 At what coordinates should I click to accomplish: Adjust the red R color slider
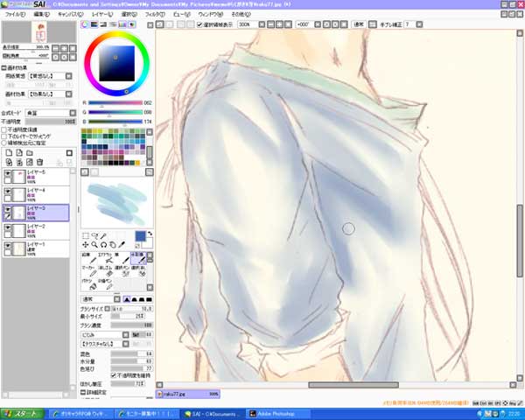(x=115, y=103)
